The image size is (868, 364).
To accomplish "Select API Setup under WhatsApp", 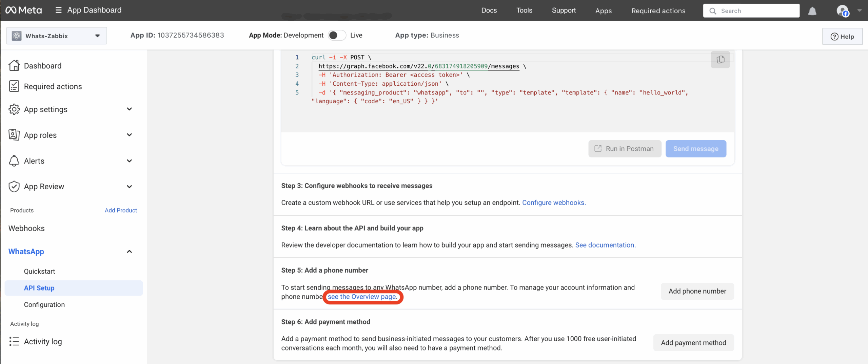I will pos(74,288).
